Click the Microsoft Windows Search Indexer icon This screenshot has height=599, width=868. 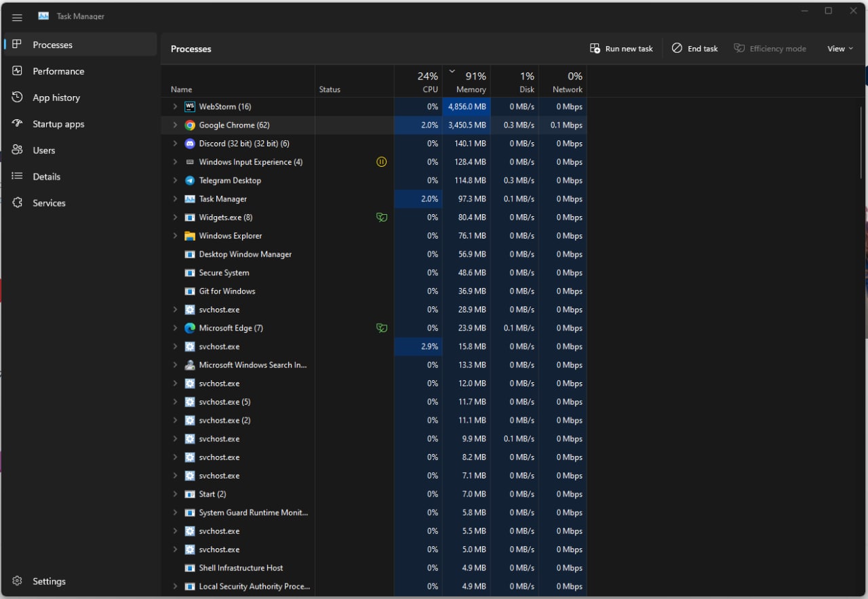pyautogui.click(x=190, y=365)
